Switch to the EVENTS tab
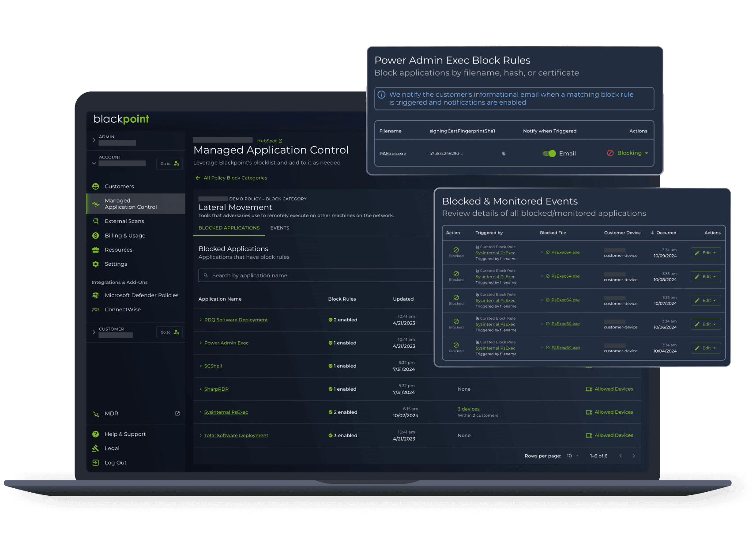This screenshot has height=543, width=756. (280, 228)
